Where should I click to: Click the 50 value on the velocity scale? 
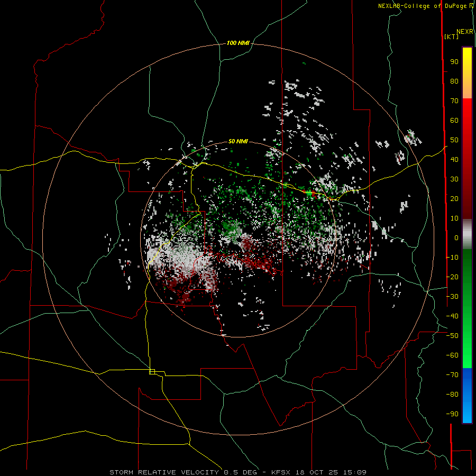454,140
